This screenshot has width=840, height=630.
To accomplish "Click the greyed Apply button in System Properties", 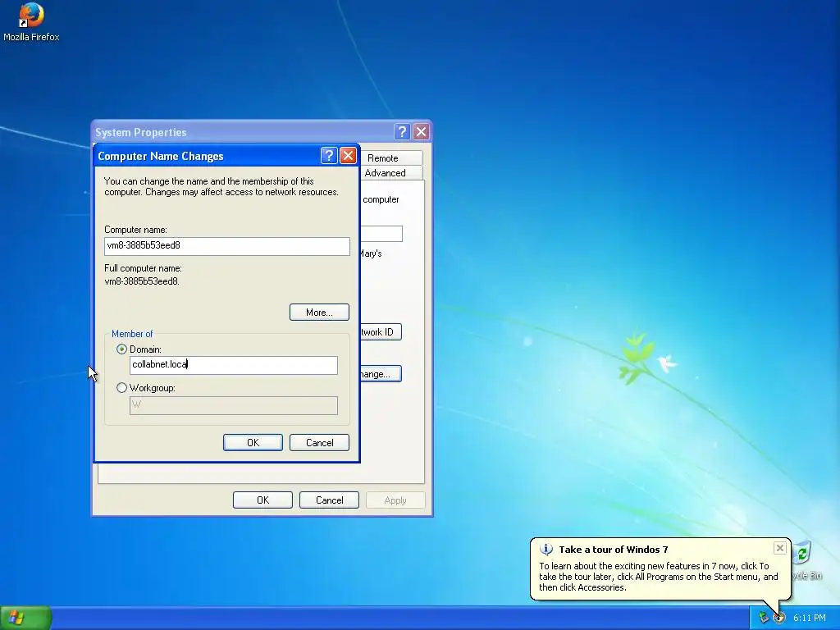I will (395, 500).
